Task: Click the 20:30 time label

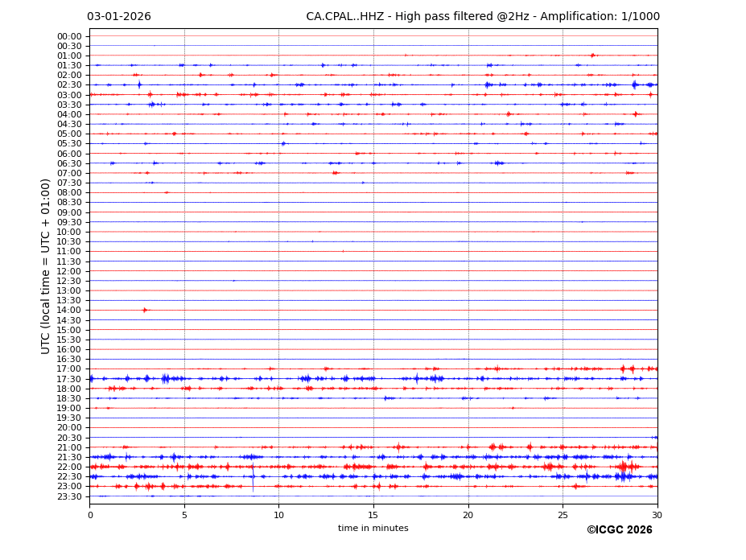Action: point(68,438)
